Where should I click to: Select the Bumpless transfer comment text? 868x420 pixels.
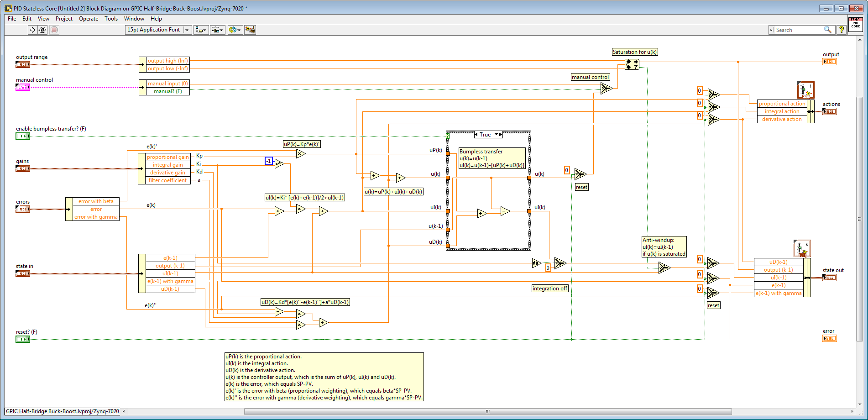pyautogui.click(x=492, y=158)
